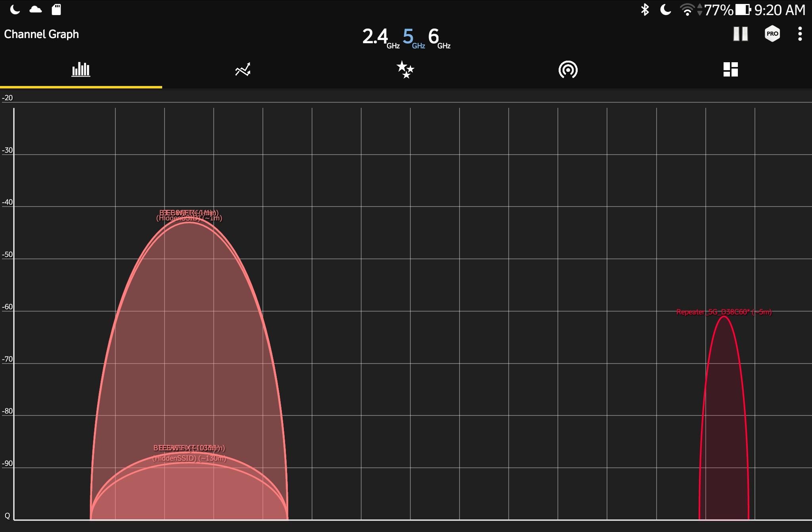Image resolution: width=812 pixels, height=532 pixels.
Task: Tap the Wi-Fi status icon
Action: [688, 10]
